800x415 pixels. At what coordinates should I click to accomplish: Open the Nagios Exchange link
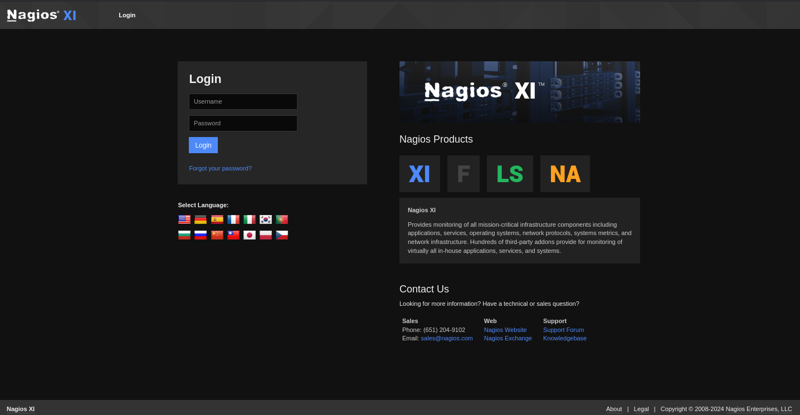(x=508, y=338)
